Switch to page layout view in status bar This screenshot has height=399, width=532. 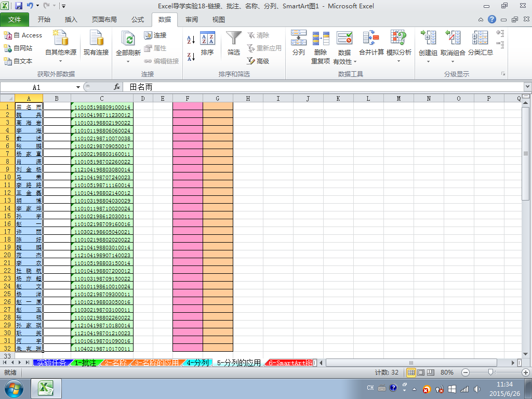click(x=421, y=373)
